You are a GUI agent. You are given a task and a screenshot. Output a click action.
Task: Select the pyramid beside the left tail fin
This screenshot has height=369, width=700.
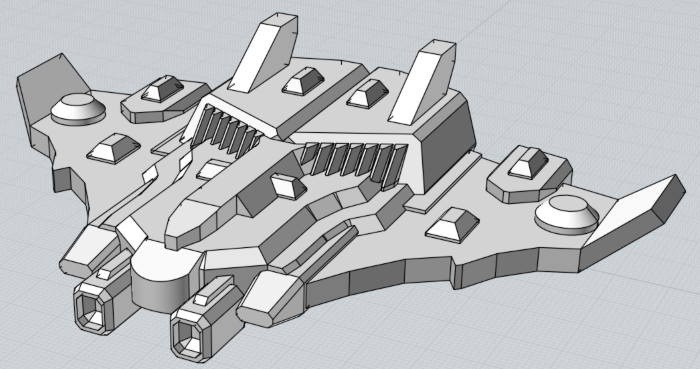[x=303, y=81]
